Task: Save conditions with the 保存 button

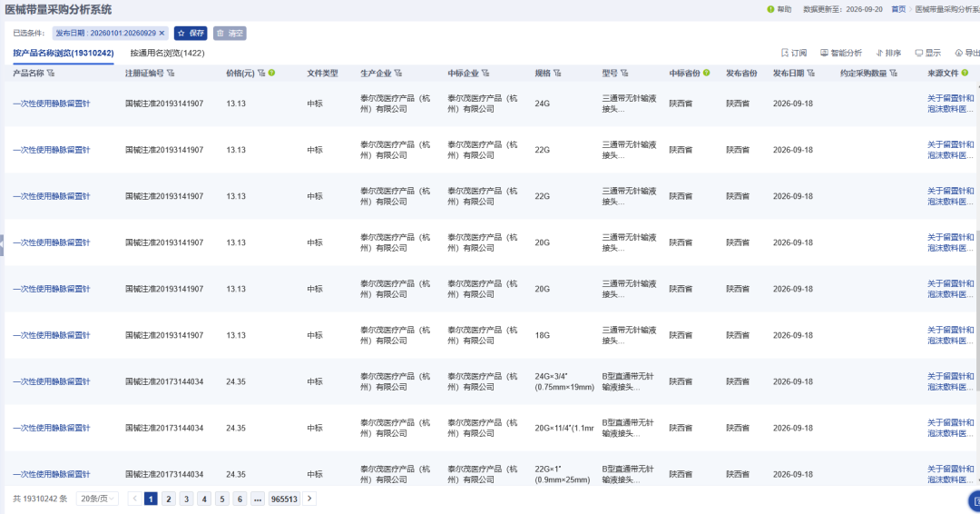Action: click(191, 33)
